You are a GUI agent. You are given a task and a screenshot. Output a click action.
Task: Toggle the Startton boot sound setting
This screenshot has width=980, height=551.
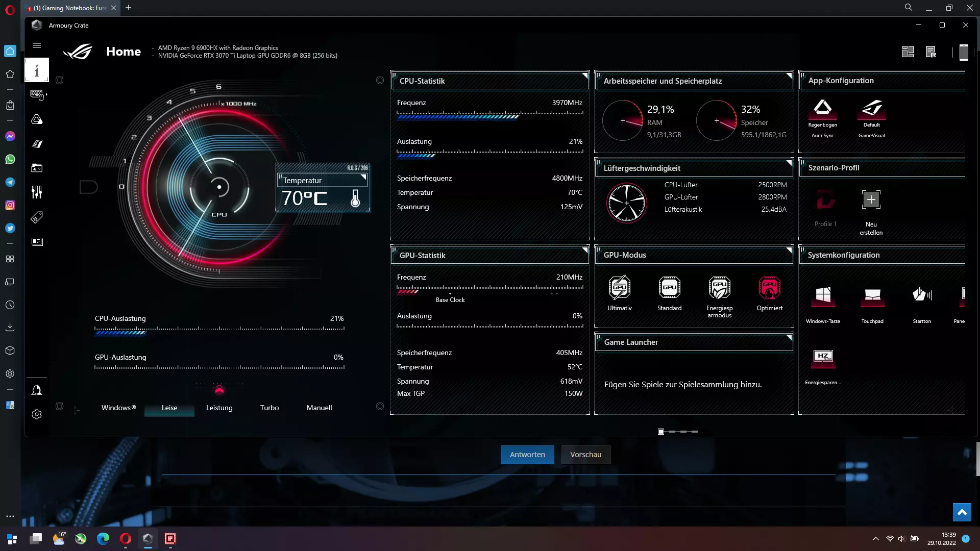(x=922, y=305)
